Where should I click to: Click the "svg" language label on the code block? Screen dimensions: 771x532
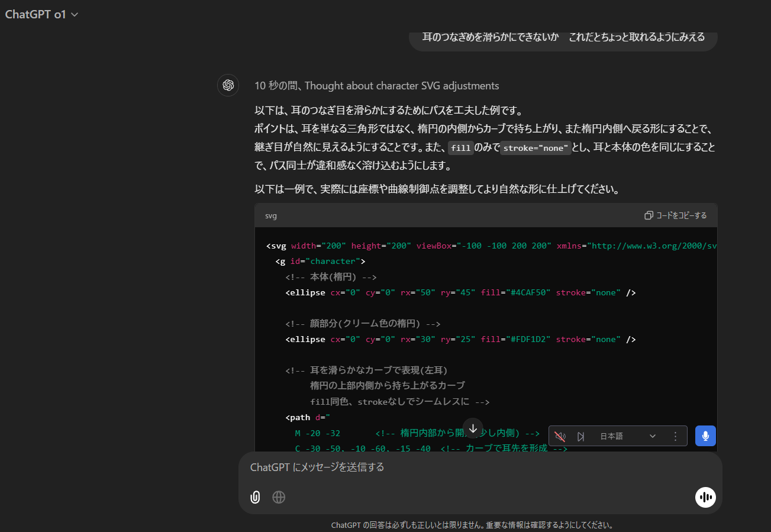(271, 215)
